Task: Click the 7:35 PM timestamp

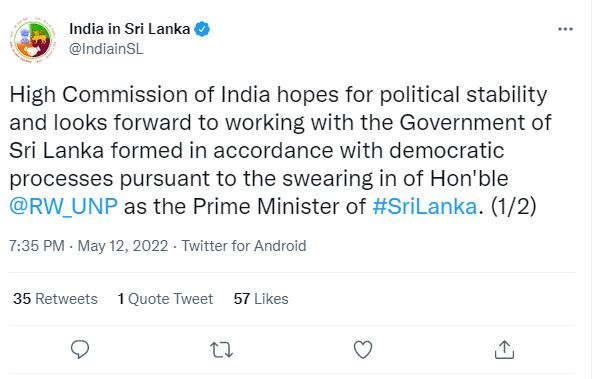Action: (x=37, y=246)
